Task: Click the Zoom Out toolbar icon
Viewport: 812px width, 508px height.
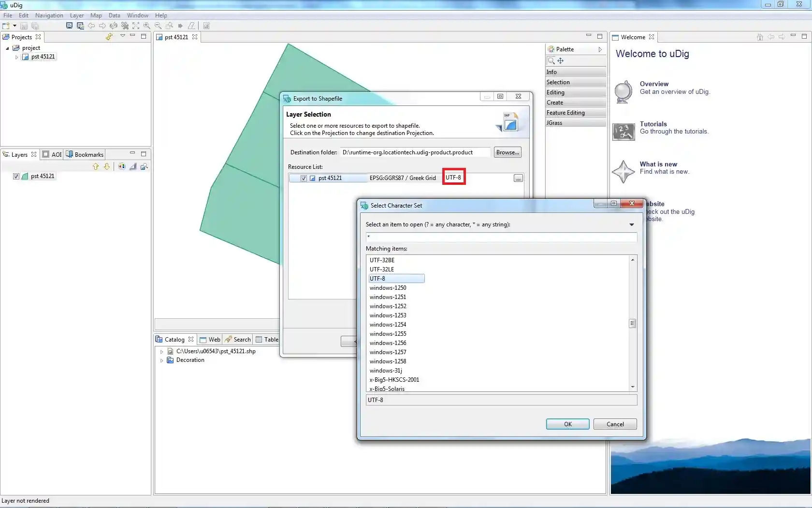Action: coord(158,26)
